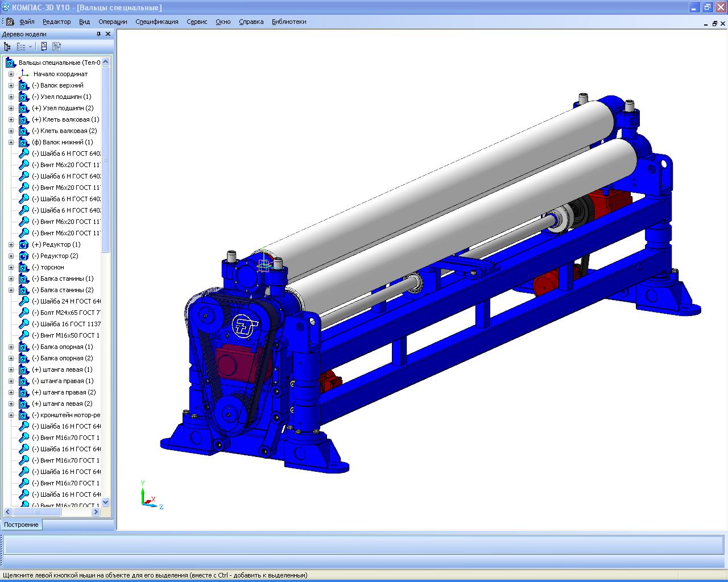Click the штанга правая (1) assembly icon
728x582 pixels.
coord(24,381)
